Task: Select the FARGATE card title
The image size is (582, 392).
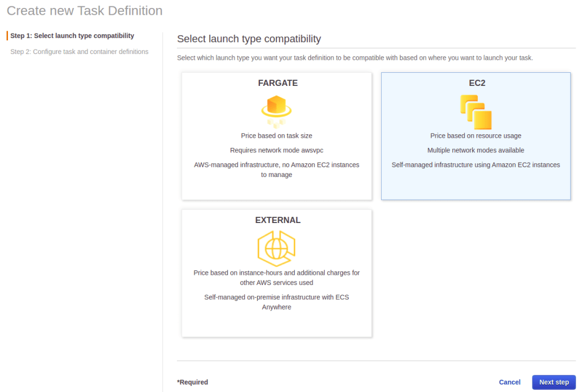Action: click(278, 83)
